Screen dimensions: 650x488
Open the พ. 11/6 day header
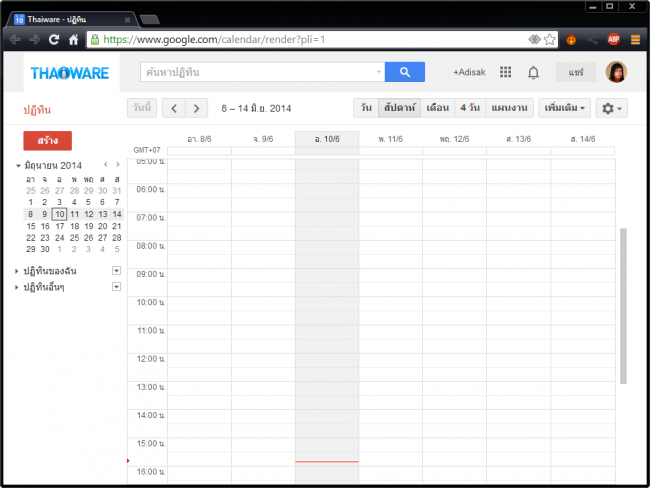390,139
